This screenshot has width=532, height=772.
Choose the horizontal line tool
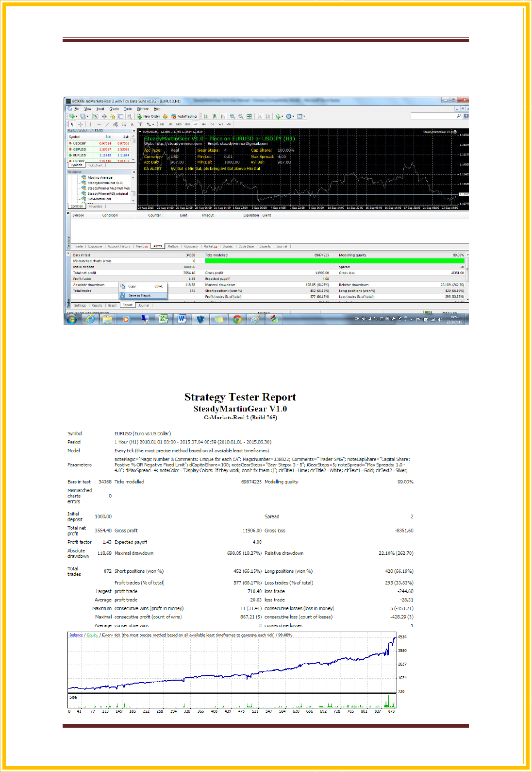[99, 124]
